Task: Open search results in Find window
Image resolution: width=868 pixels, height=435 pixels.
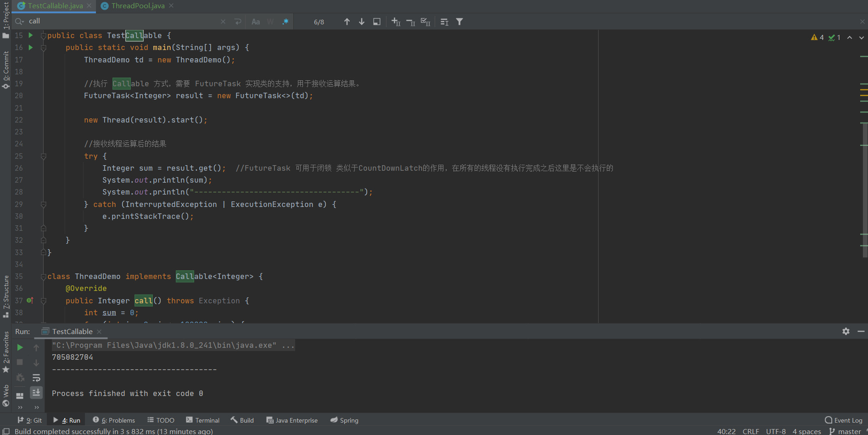Action: 444,22
